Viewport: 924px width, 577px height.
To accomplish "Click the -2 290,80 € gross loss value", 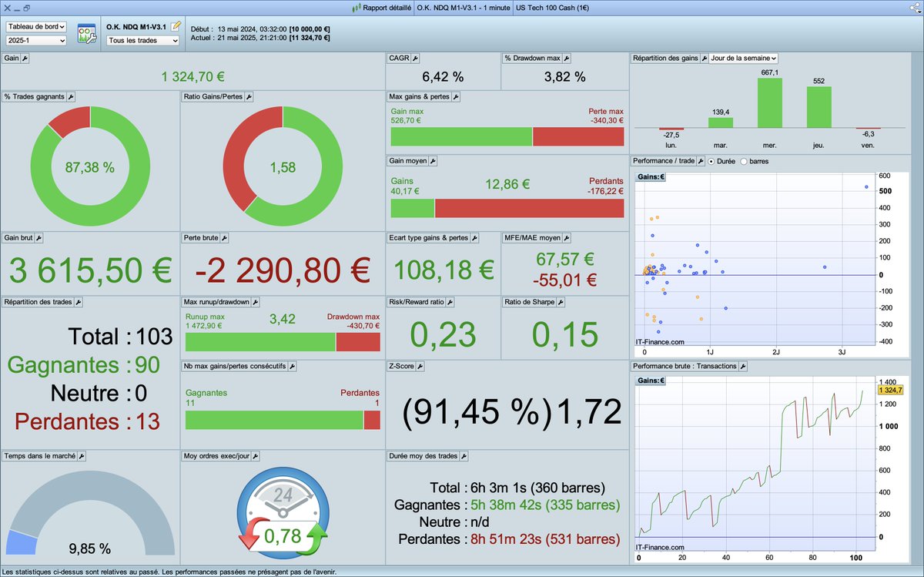I will coord(283,270).
